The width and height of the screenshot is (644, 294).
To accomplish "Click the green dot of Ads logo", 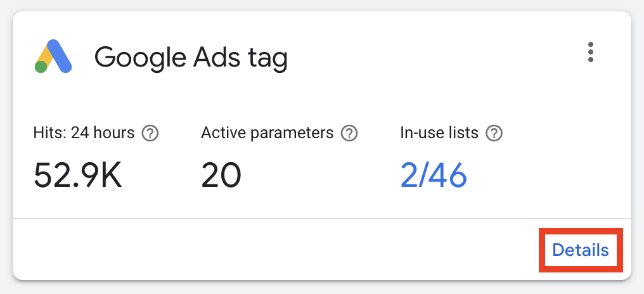I will (x=41, y=67).
